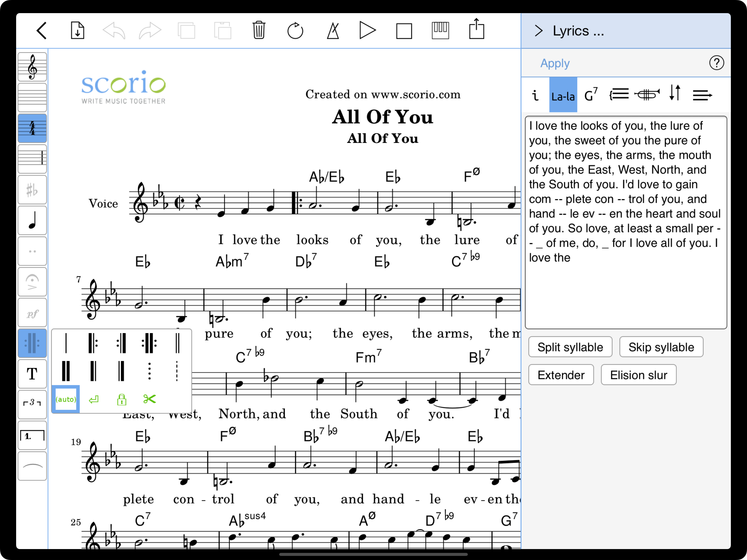Choose the end repeat barline
Viewport: 747px width, 560px height.
pyautogui.click(x=121, y=343)
